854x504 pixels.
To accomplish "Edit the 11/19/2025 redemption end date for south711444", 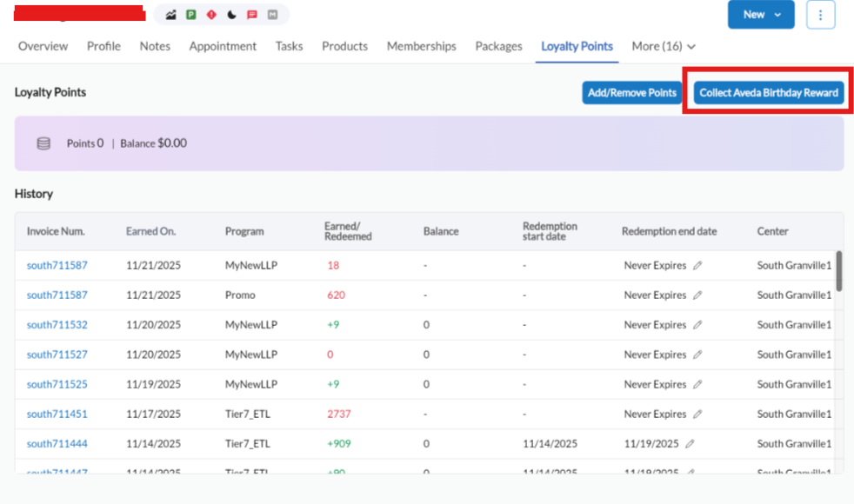I will (x=690, y=444).
